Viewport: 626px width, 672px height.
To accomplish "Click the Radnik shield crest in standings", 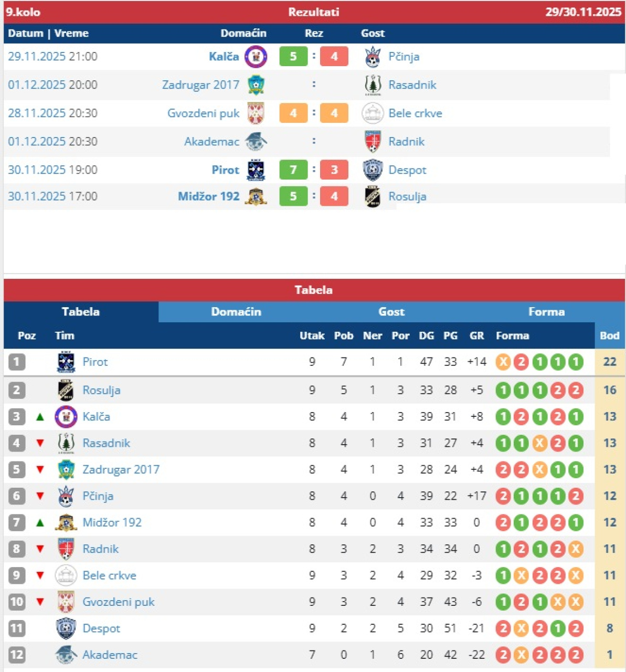I will coord(66,549).
